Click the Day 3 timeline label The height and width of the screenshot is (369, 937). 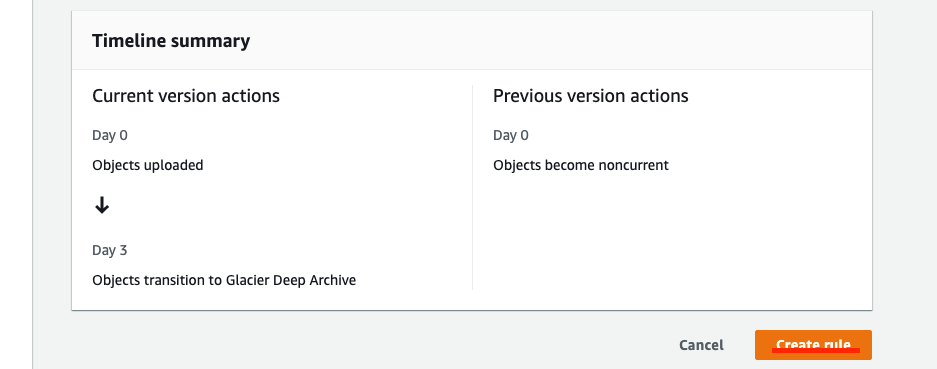coord(109,250)
